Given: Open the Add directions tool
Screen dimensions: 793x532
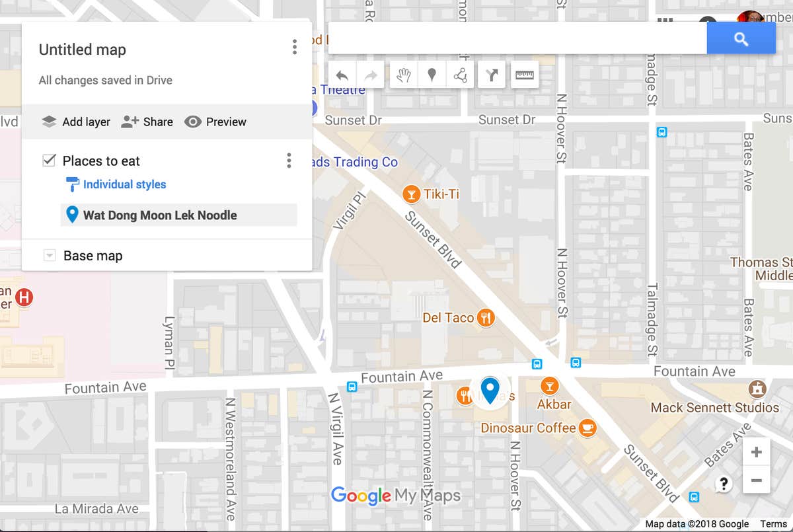Looking at the screenshot, I should pos(490,74).
